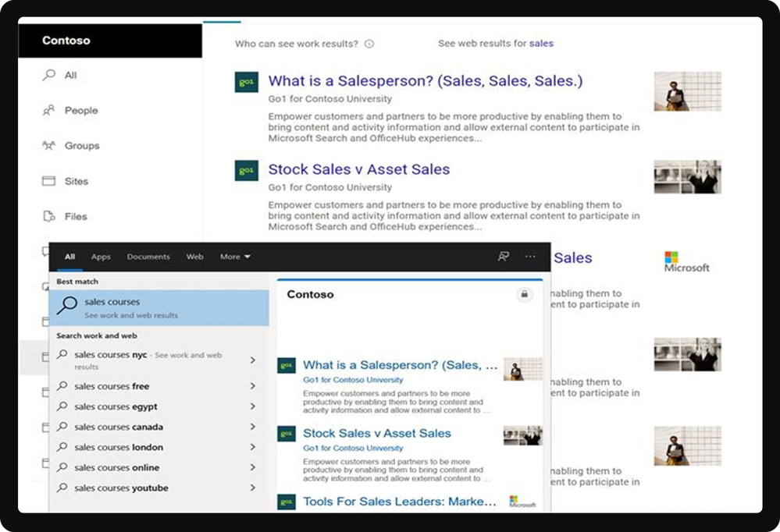Click the lock icon in Contoso preview pane
780x532 pixels.
click(525, 294)
